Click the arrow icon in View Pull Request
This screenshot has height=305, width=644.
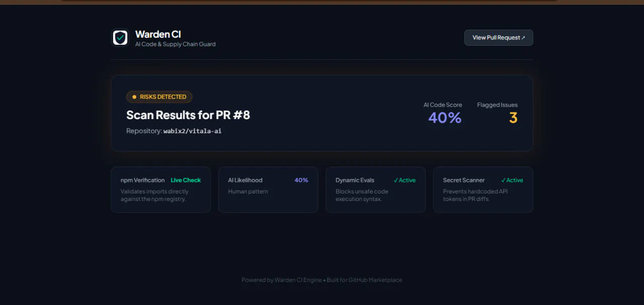click(523, 38)
